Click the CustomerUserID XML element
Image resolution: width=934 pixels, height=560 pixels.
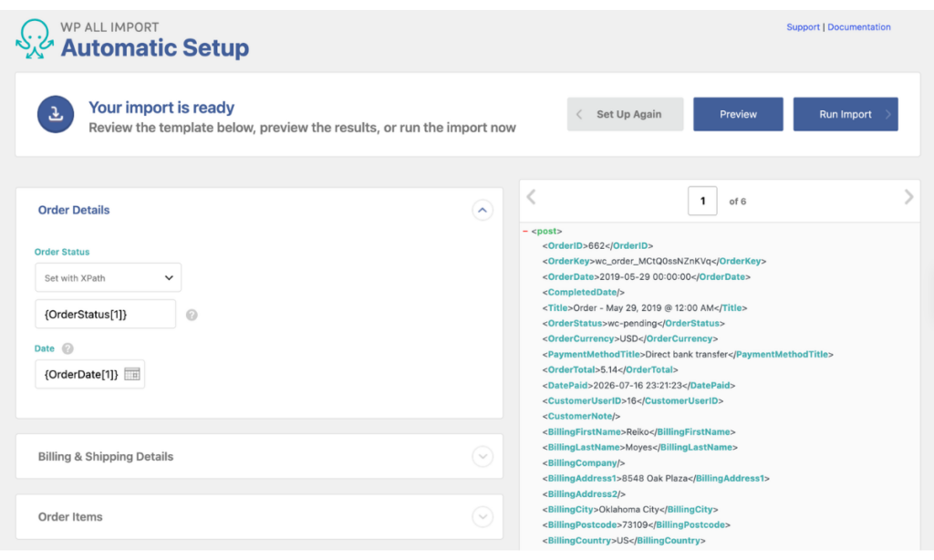click(x=633, y=400)
